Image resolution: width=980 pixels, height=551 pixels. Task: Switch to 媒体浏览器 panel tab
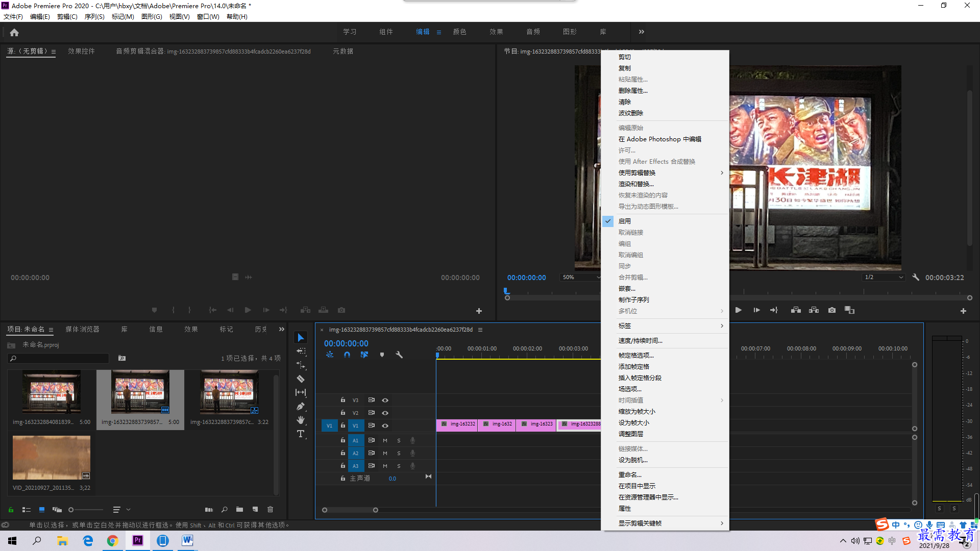tap(83, 330)
